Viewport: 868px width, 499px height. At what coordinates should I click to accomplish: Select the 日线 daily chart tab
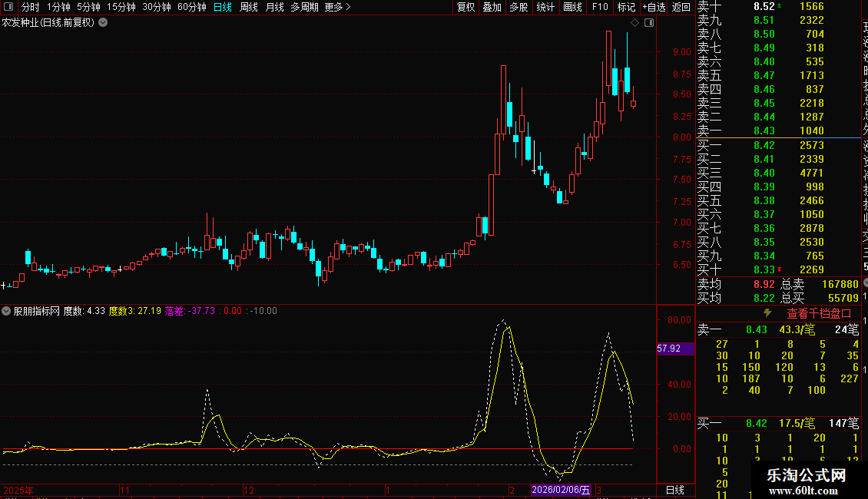(x=223, y=7)
